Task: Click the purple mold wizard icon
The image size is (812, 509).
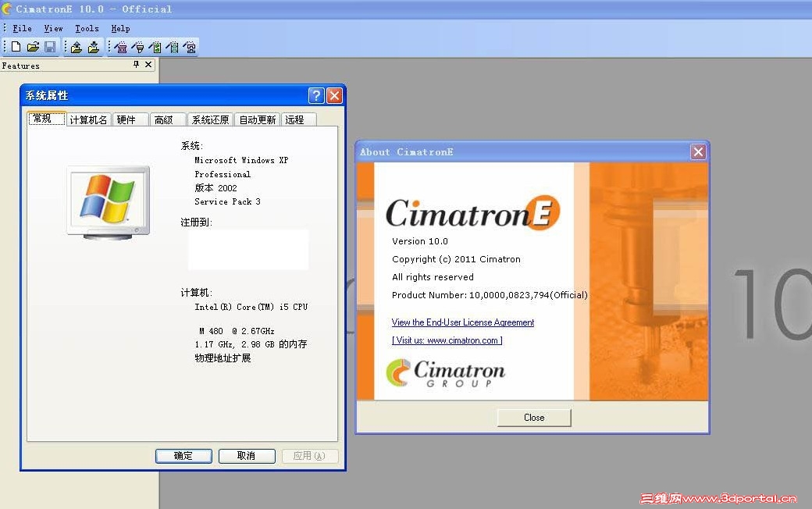Action: click(121, 48)
